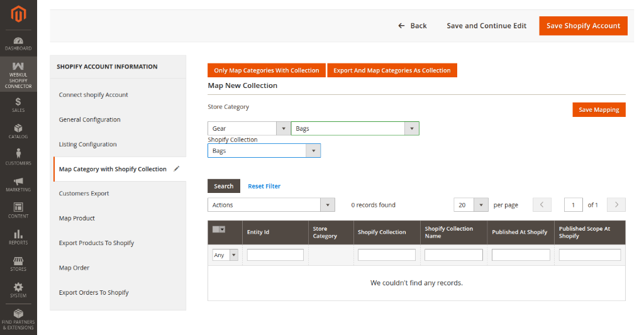Click the '0 records found' text
Viewport: 644px width, 335px height.
click(373, 205)
